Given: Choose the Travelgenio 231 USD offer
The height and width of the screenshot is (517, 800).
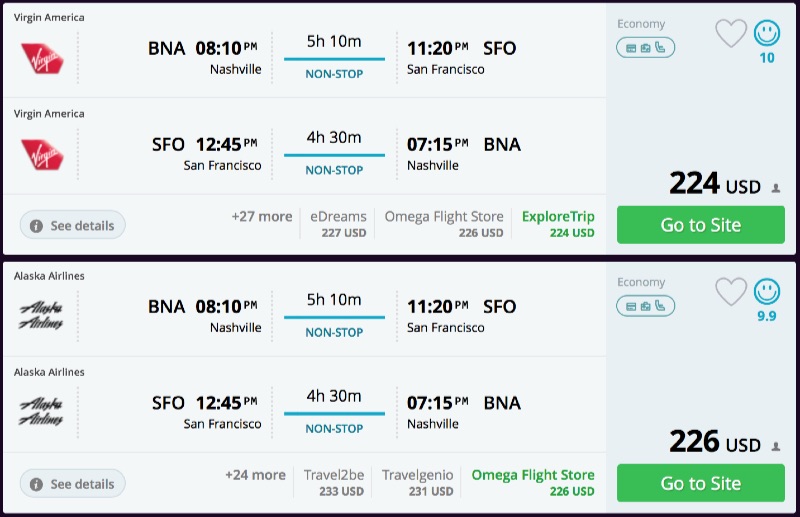Looking at the screenshot, I should 417,482.
